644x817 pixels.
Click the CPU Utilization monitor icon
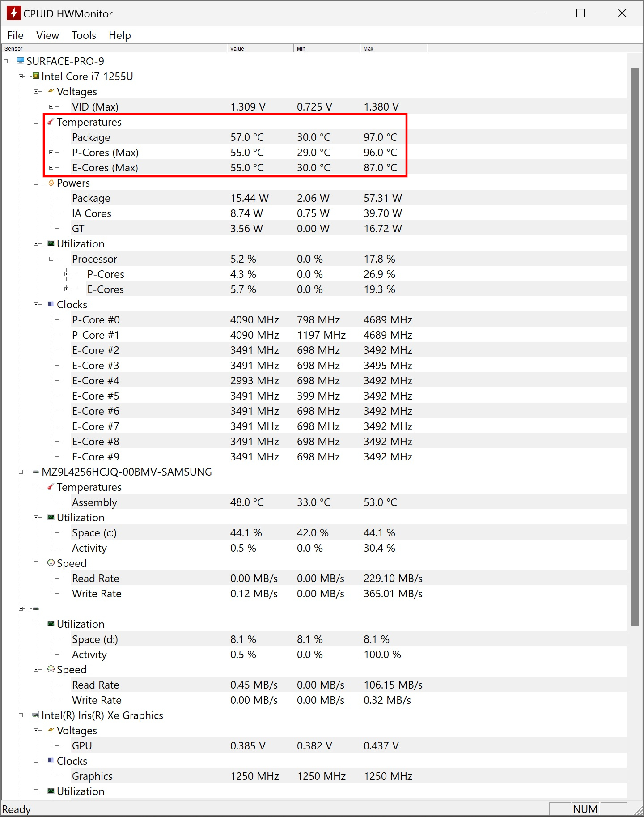point(51,243)
